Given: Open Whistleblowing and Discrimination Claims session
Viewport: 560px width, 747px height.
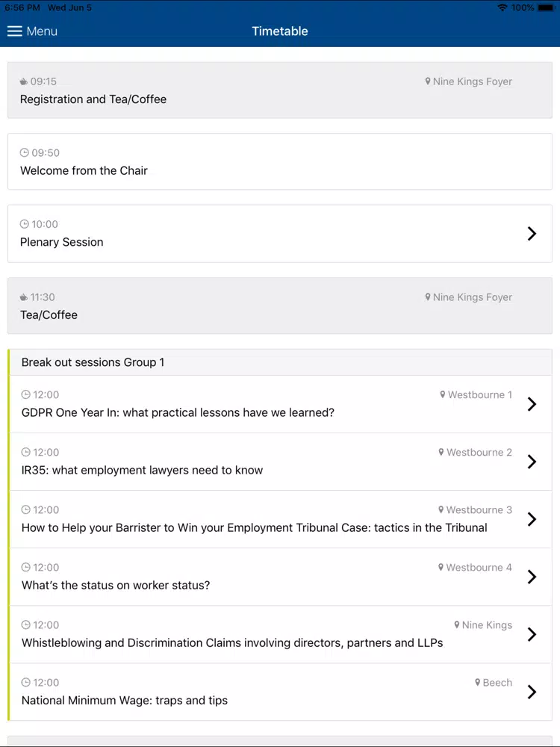Looking at the screenshot, I should (x=281, y=634).
